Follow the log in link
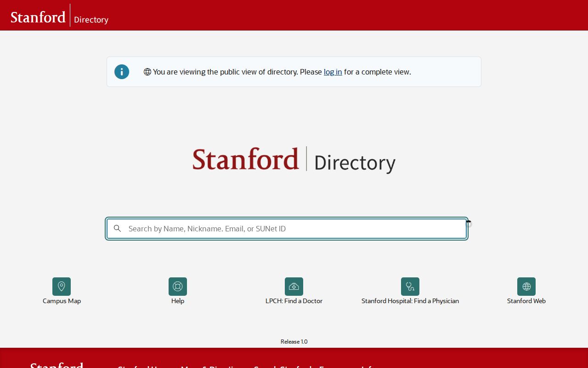 [x=333, y=72]
